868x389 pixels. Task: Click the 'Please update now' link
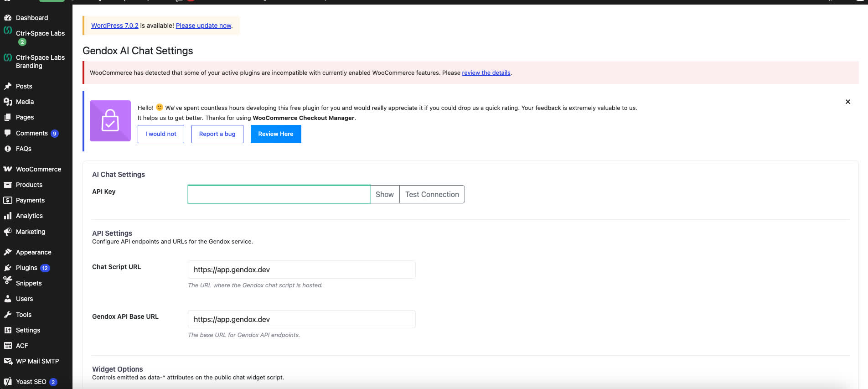[x=204, y=26]
